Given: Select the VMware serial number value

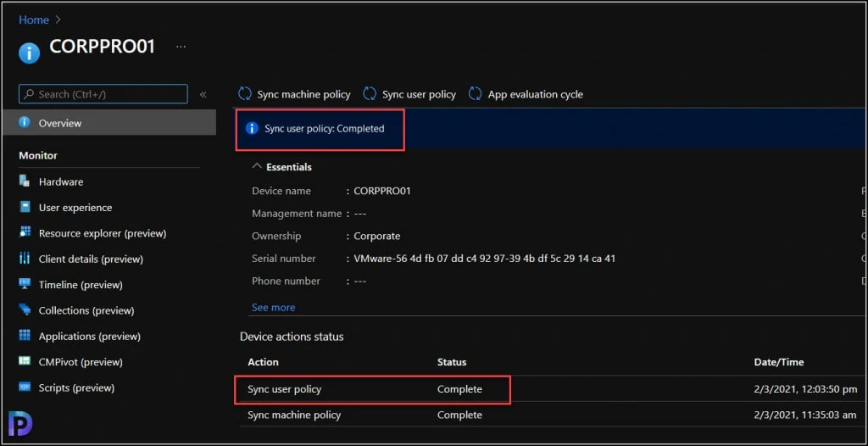Looking at the screenshot, I should [484, 258].
